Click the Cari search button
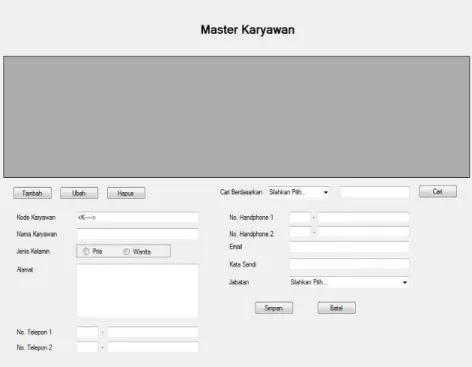The height and width of the screenshot is (367, 472). (438, 191)
